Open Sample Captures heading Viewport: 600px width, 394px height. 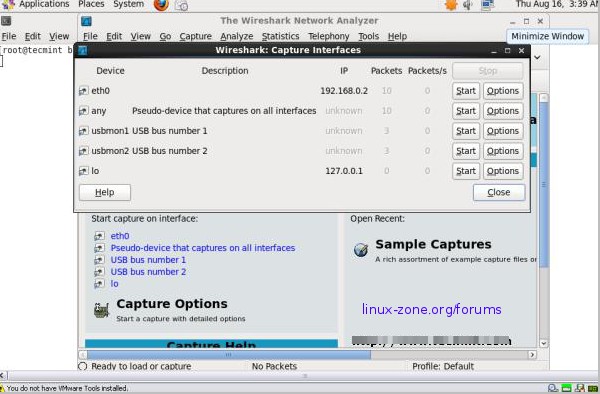(433, 244)
